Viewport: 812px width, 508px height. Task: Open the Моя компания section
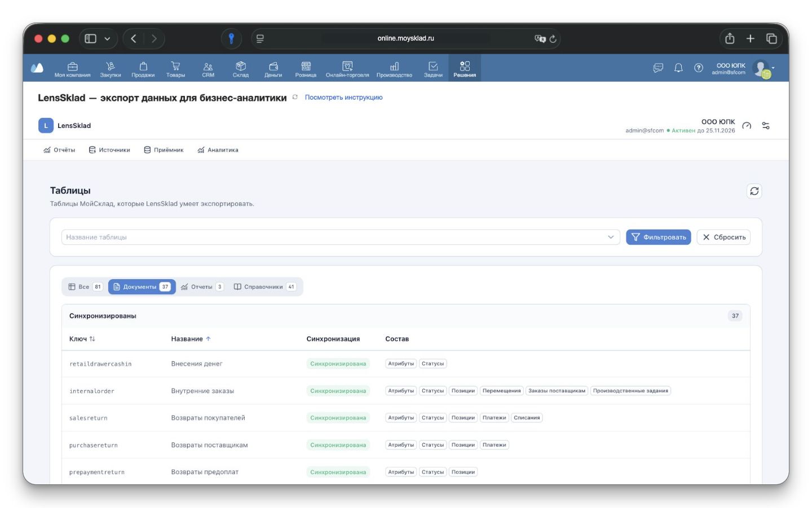72,69
